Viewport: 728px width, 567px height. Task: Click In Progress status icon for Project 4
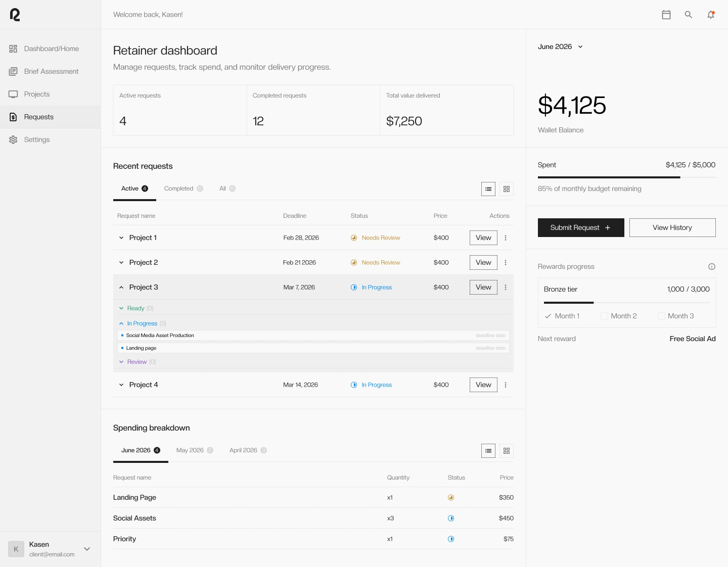(x=354, y=385)
